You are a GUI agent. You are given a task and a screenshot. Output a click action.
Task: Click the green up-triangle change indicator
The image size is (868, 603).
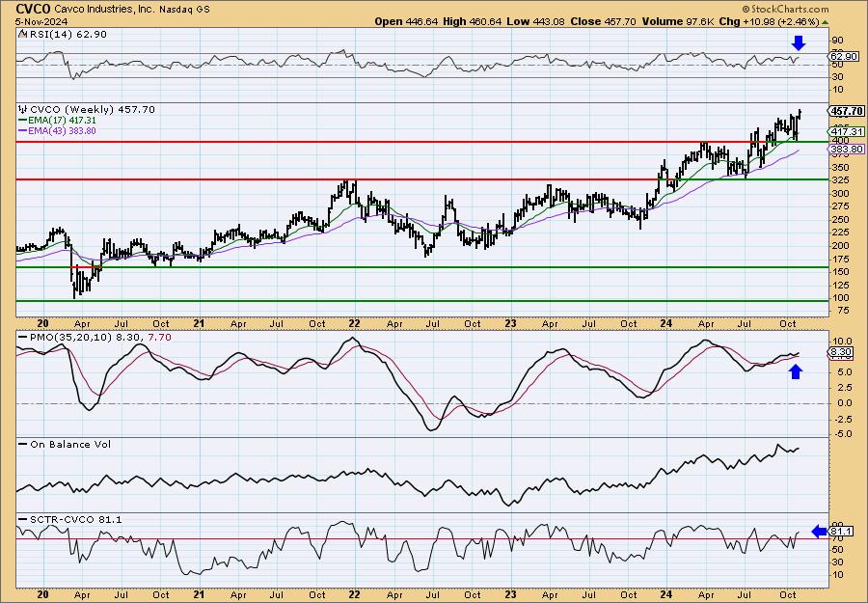826,22
